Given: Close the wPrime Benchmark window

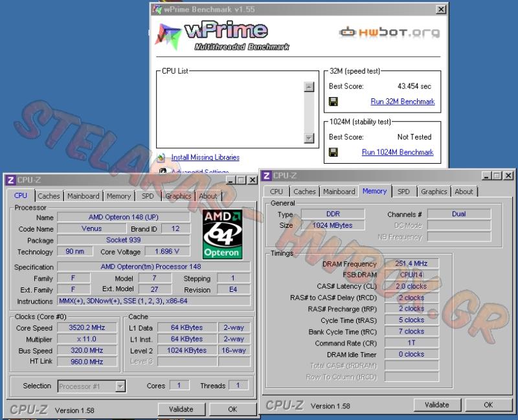Looking at the screenshot, I should coord(441,9).
